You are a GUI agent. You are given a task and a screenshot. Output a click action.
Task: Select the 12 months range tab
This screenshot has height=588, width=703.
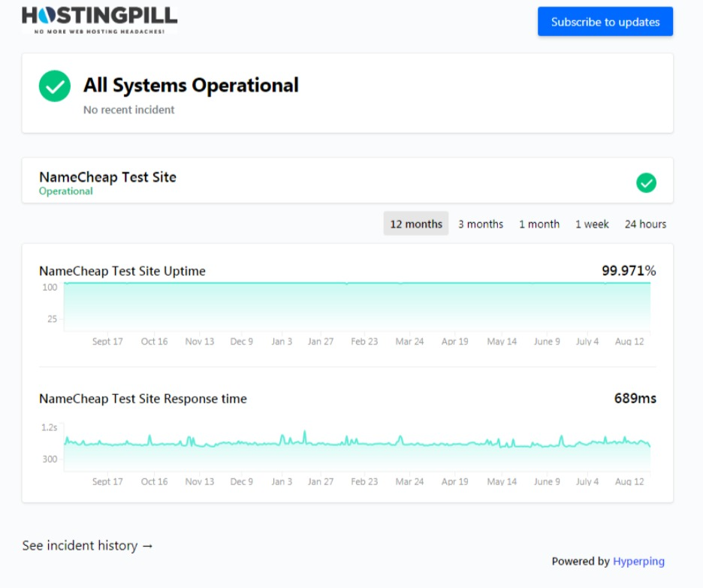pyautogui.click(x=416, y=224)
